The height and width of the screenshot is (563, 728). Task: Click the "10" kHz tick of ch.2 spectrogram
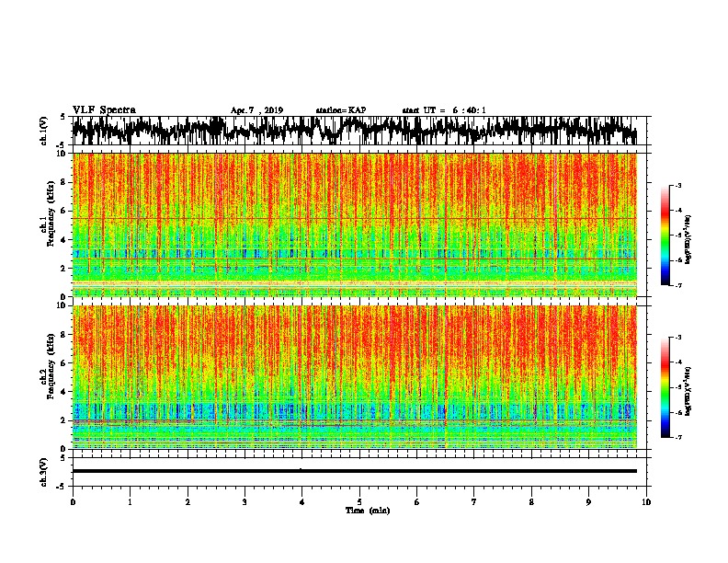tap(63, 305)
